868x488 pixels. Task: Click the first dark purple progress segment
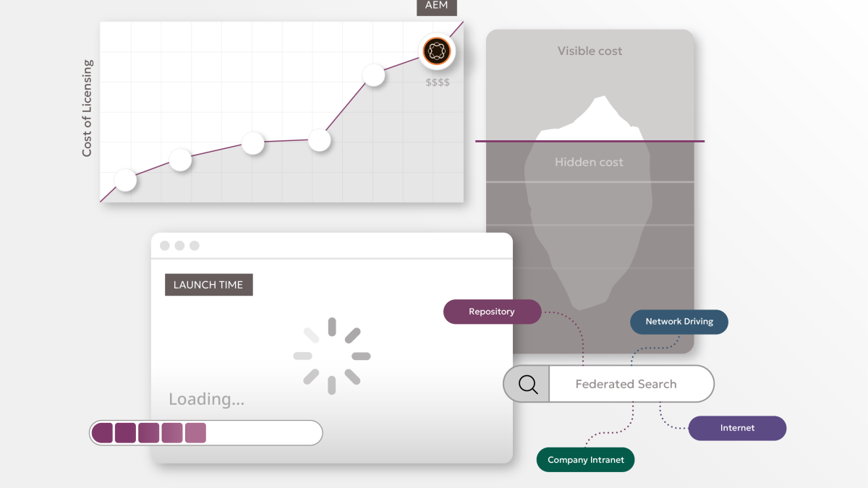[103, 433]
